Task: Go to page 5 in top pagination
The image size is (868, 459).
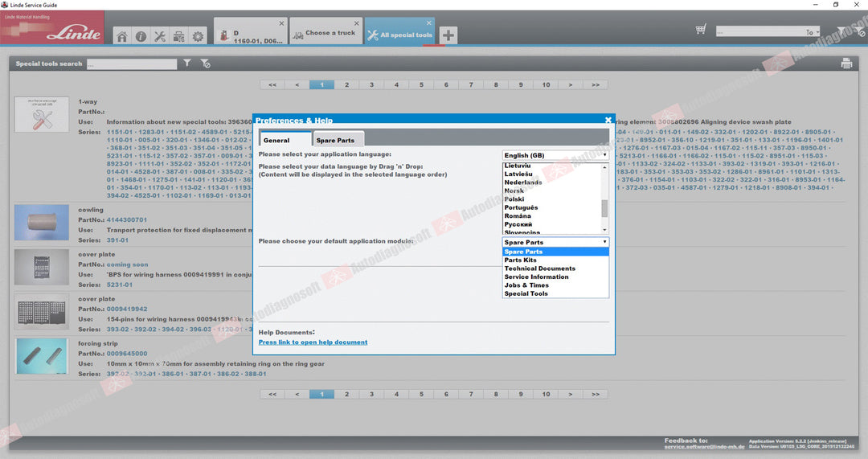Action: 421,84
